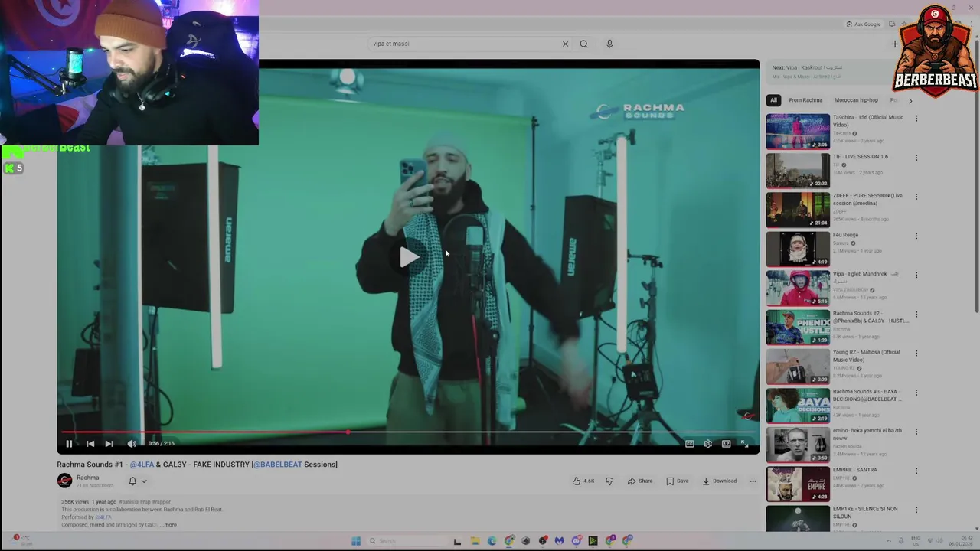This screenshot has height=551, width=980.
Task: Open Microsoft Edge from the taskbar
Action: (x=492, y=541)
